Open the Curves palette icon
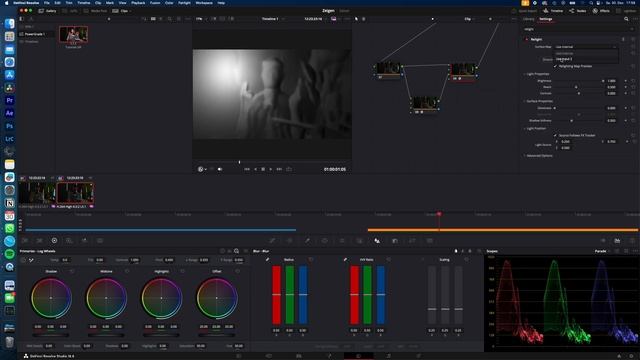 coord(272,241)
